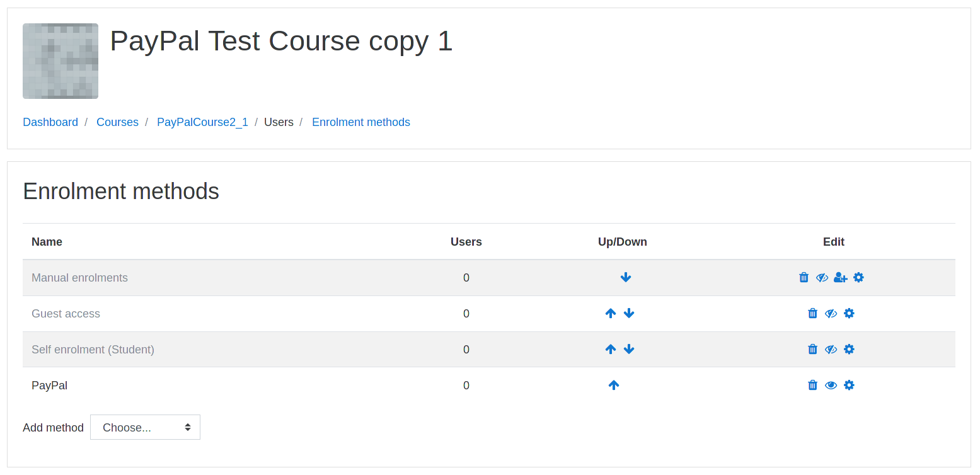This screenshot has height=475, width=980.
Task: Click user count 0 in PayPal row
Action: 466,386
